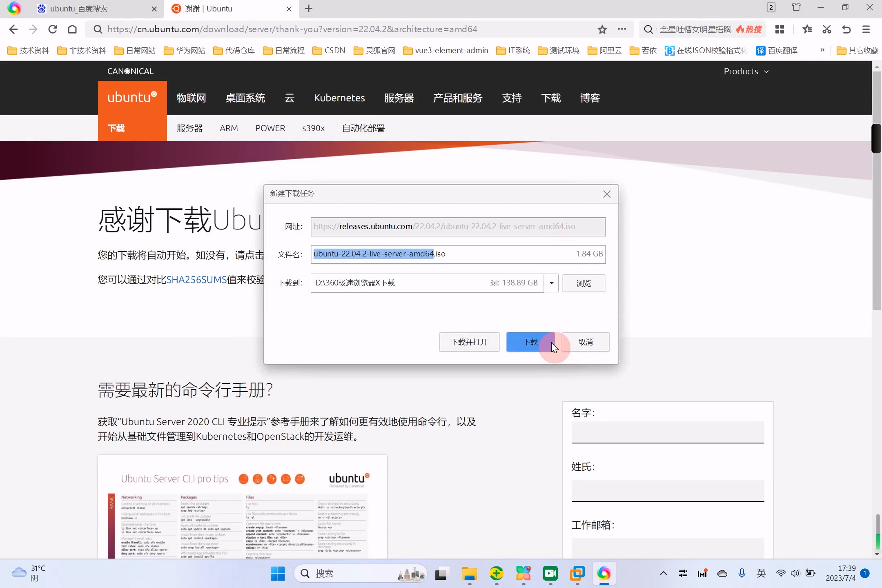This screenshot has width=882, height=588.
Task: Open a new browser tab
Action: [x=309, y=9]
